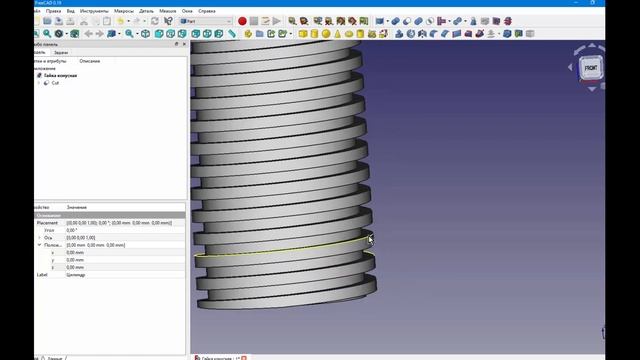Open the Деталь menu

pyautogui.click(x=147, y=11)
